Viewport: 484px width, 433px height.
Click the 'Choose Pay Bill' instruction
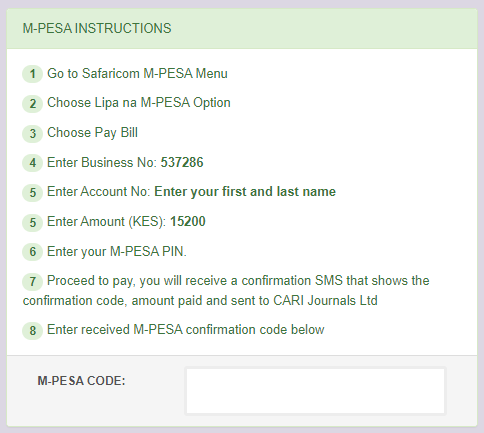pos(92,133)
